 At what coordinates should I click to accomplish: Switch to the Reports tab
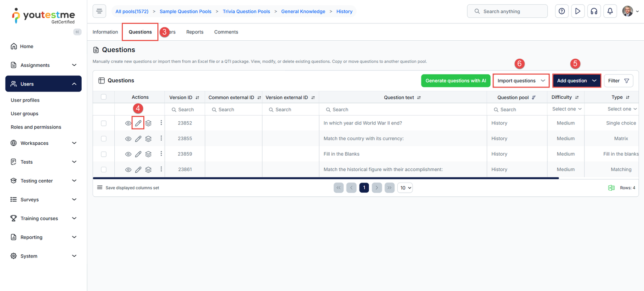click(195, 32)
